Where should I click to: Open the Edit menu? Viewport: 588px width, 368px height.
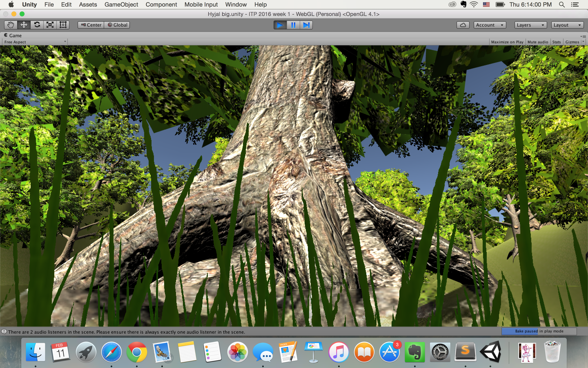(x=66, y=4)
